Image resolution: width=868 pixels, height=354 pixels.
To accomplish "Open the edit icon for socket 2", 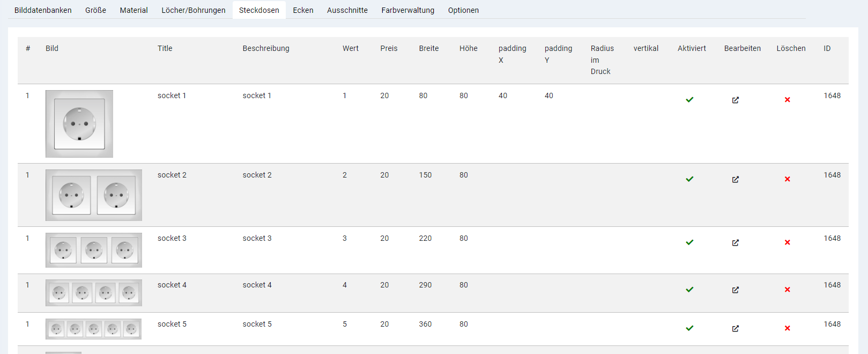I will tap(735, 179).
